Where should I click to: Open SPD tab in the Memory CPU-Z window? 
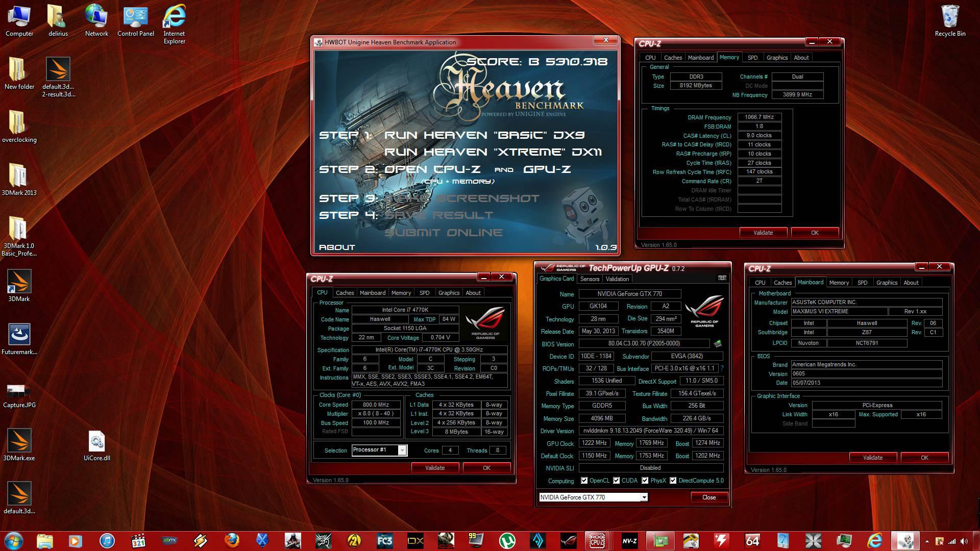coord(752,58)
